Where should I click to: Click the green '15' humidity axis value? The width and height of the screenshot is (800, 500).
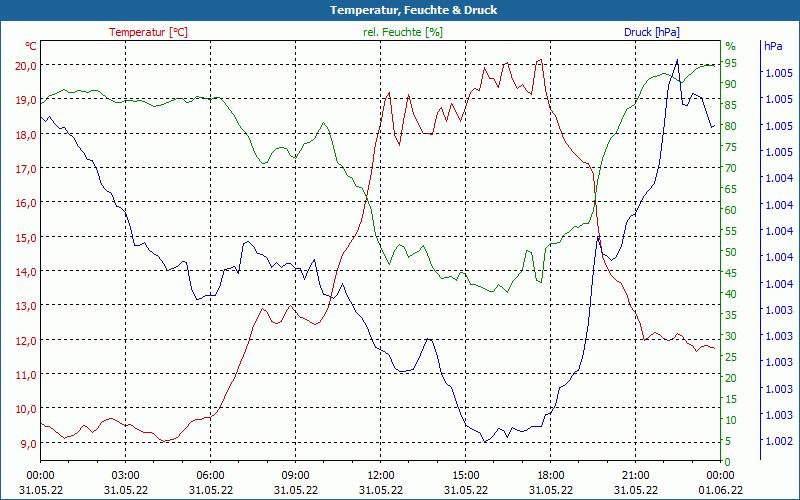(731, 399)
